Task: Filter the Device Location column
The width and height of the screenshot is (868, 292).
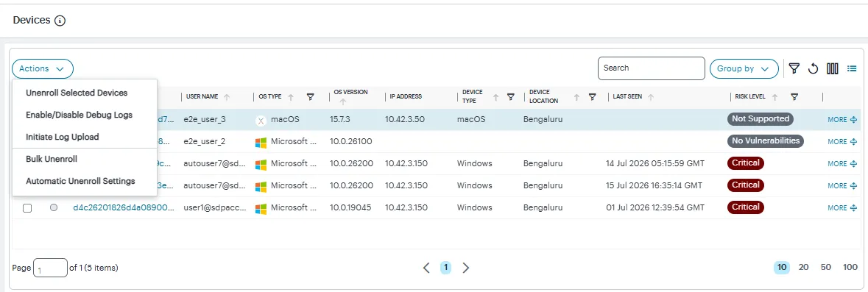Action: (x=593, y=97)
